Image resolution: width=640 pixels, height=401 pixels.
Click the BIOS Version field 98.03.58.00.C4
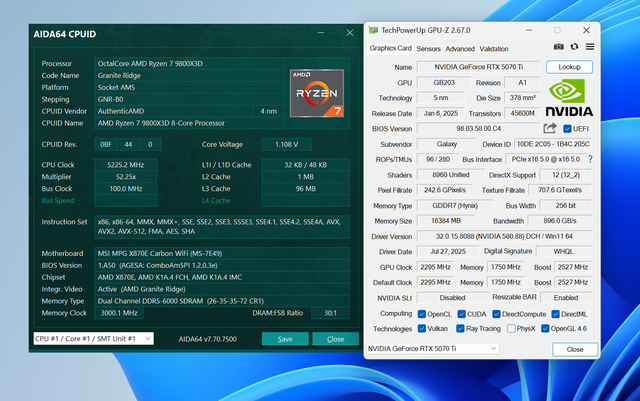478,129
